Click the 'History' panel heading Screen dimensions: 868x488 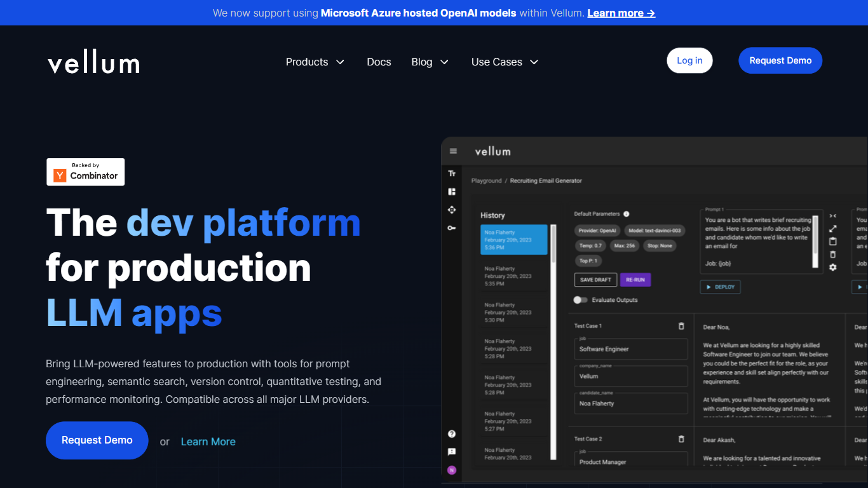click(492, 215)
